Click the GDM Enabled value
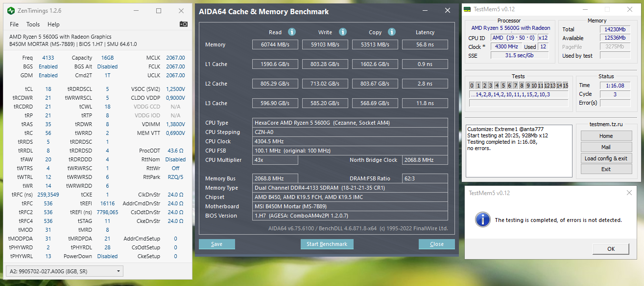 [48, 75]
